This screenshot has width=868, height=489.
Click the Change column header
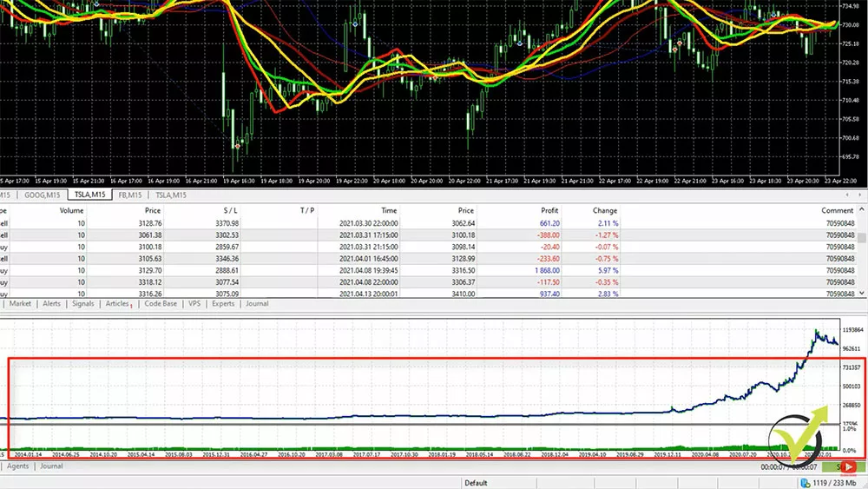tap(605, 210)
